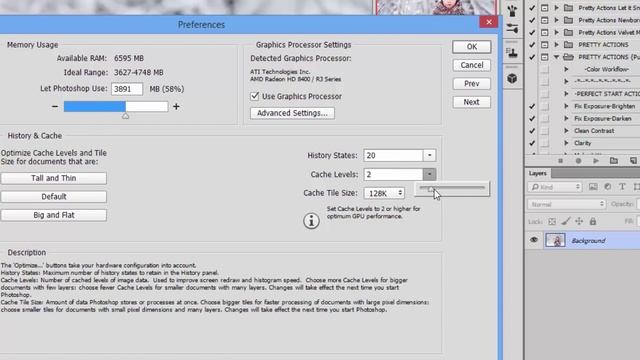Open Cache Tile Size dropdown
This screenshot has width=640, height=360.
pos(384,193)
